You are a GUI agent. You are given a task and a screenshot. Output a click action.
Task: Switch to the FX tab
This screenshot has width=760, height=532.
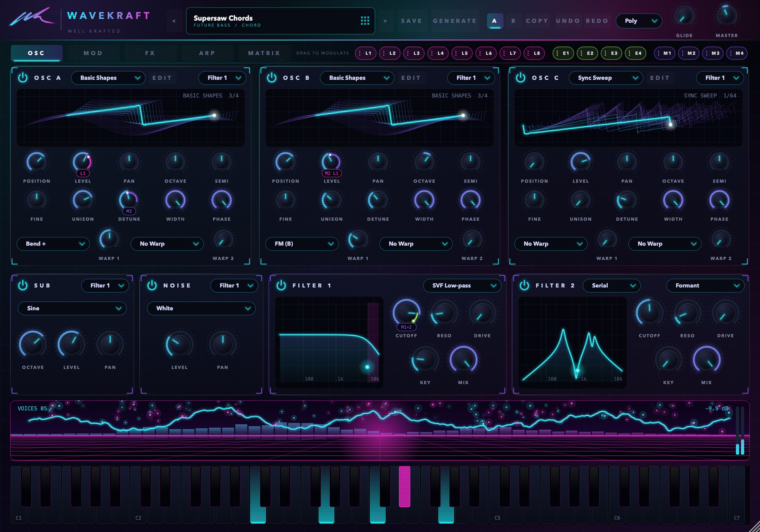pos(150,53)
